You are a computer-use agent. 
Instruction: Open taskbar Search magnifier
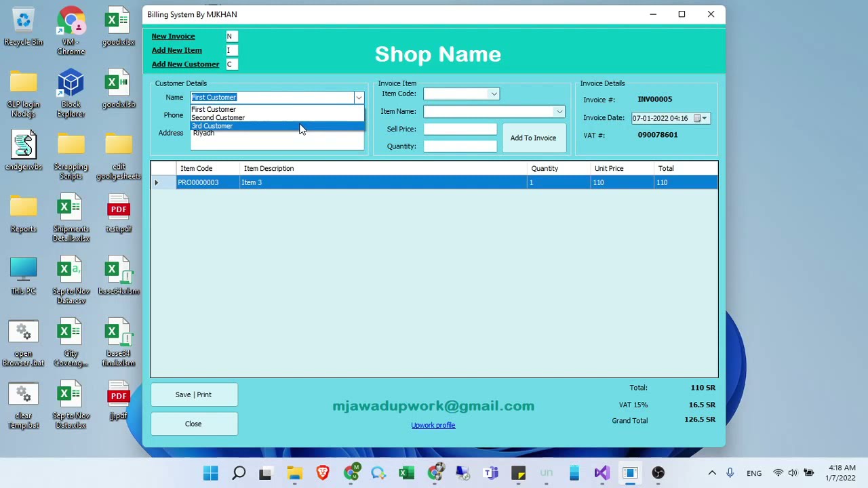(239, 473)
